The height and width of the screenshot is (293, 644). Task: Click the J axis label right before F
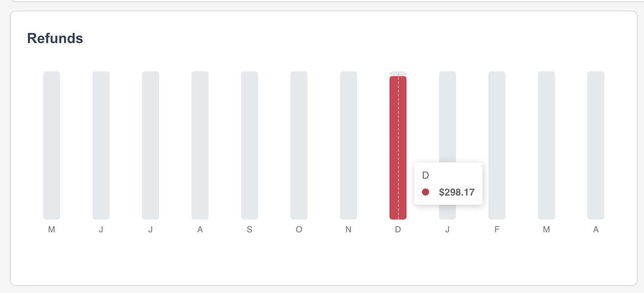[x=447, y=229]
